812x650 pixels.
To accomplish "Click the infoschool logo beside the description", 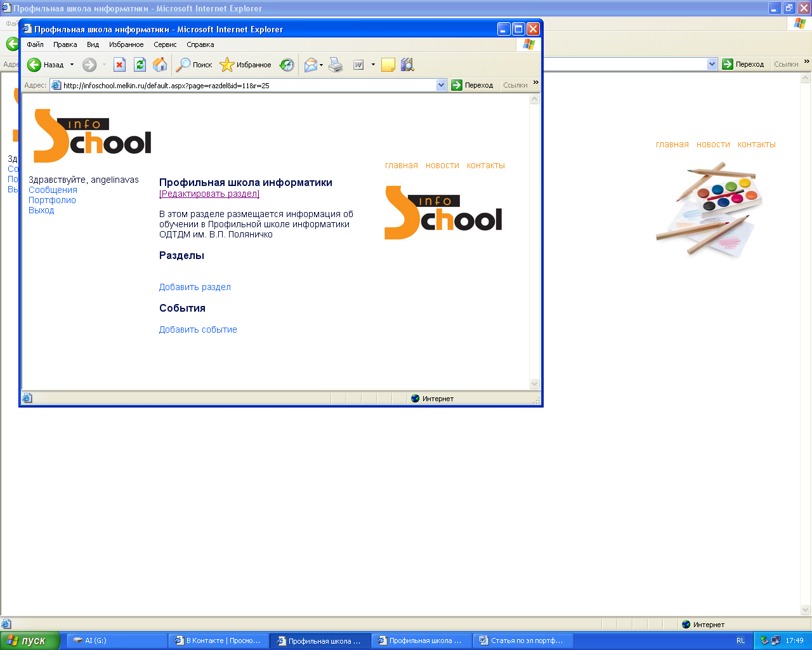I will [x=443, y=213].
